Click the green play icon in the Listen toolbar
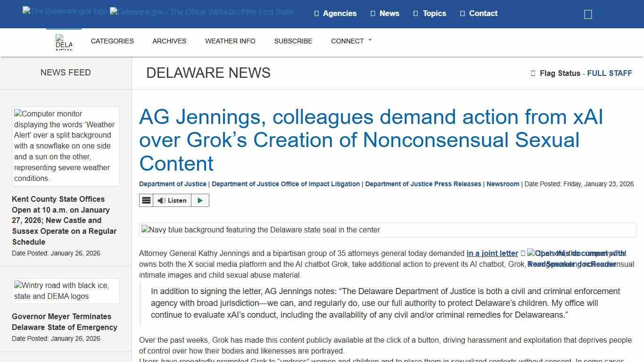 pos(200,200)
